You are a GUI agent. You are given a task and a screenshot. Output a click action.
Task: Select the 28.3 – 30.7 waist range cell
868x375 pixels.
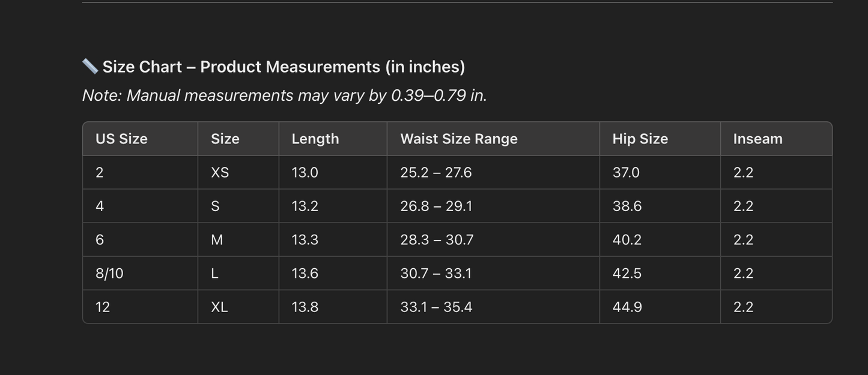pyautogui.click(x=437, y=239)
